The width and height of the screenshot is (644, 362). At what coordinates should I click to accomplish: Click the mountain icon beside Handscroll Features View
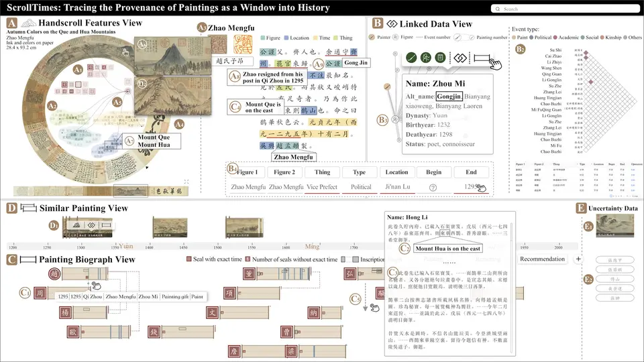point(28,23)
